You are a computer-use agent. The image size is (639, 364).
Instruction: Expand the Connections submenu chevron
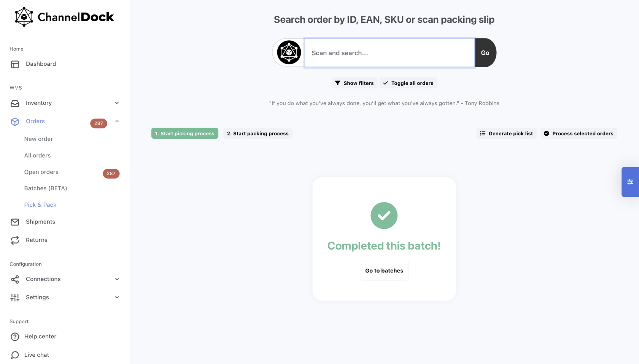coord(117,279)
